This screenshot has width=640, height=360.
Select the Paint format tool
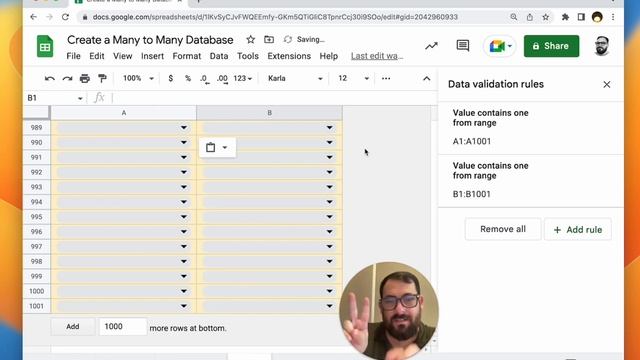[x=102, y=78]
